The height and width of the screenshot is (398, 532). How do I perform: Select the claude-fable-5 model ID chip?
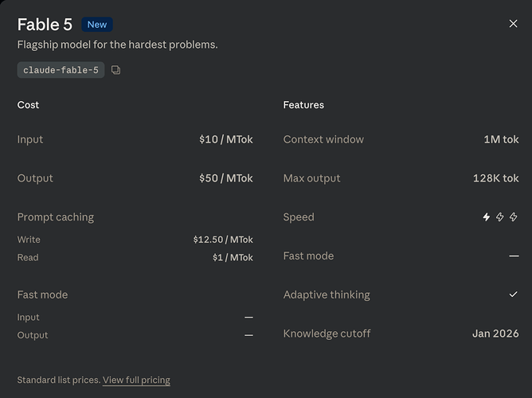point(61,70)
